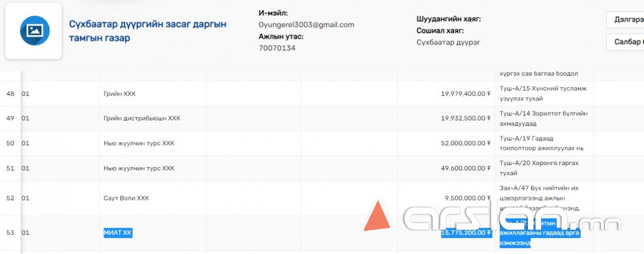
Task: Click the blue image placeholder icon
Action: pyautogui.click(x=34, y=30)
